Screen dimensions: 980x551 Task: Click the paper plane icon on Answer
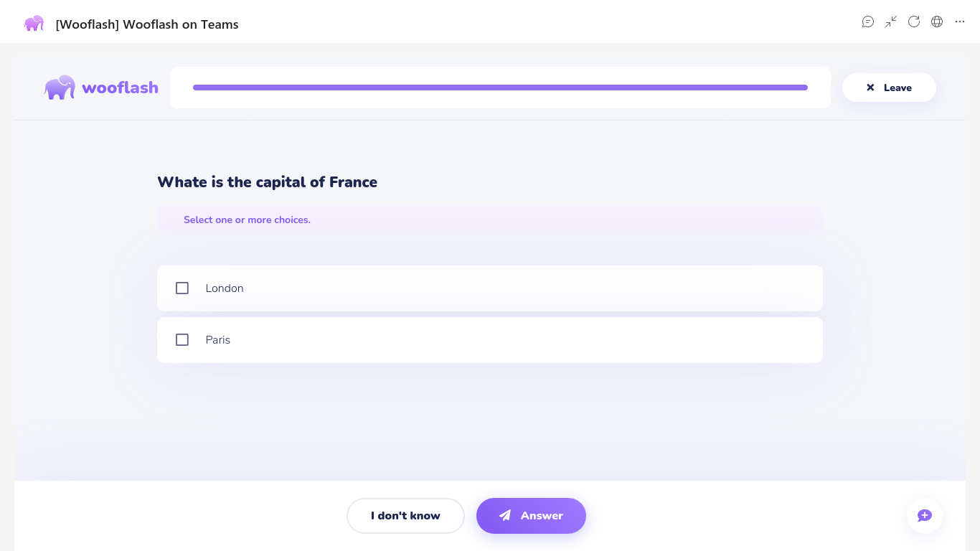[x=505, y=516]
